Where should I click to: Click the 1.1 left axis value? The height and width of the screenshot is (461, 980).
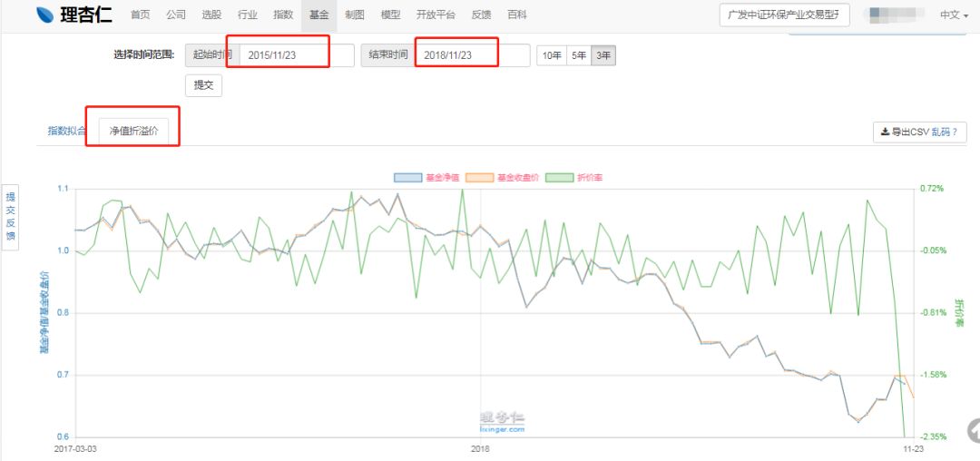click(x=64, y=188)
